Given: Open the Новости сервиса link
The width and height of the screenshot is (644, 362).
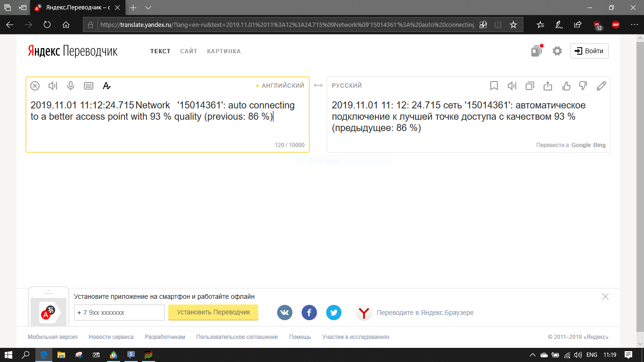Looking at the screenshot, I should click(x=111, y=337).
